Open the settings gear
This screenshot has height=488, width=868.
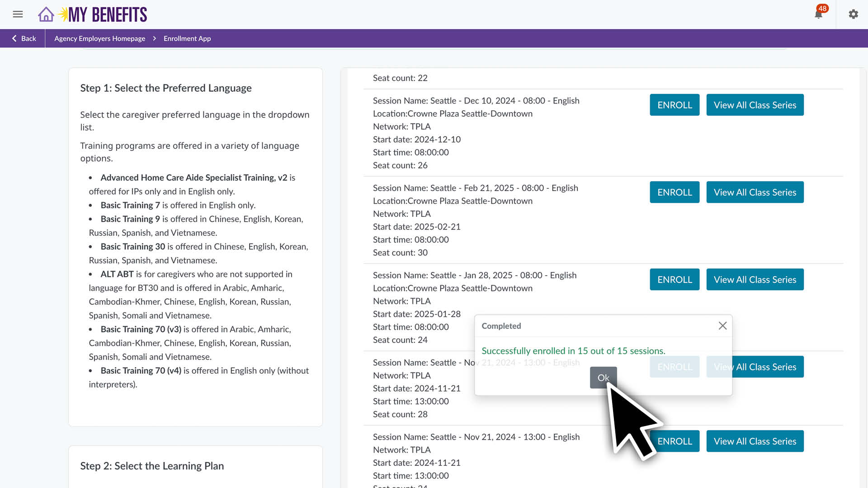853,14
